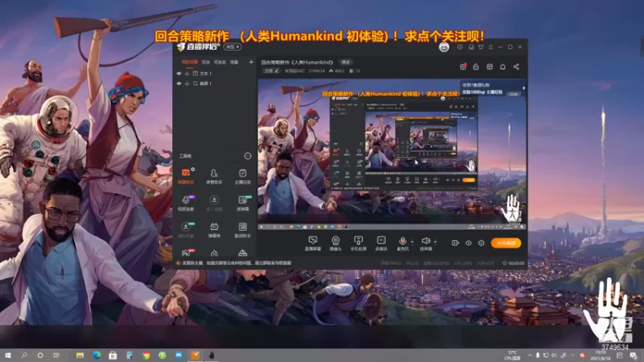Switch to the fourth scene tab
This screenshot has width=644, height=362.
(x=233, y=62)
